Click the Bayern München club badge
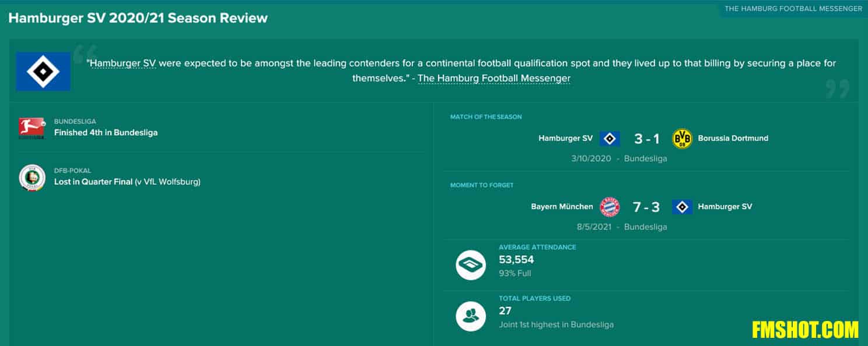 610,207
